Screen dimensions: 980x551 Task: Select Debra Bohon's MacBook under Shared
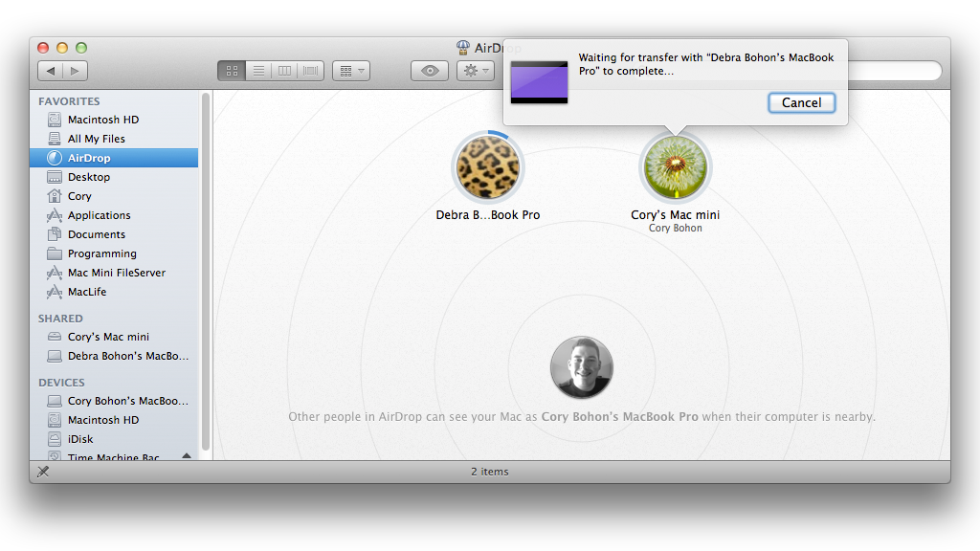[x=114, y=356]
